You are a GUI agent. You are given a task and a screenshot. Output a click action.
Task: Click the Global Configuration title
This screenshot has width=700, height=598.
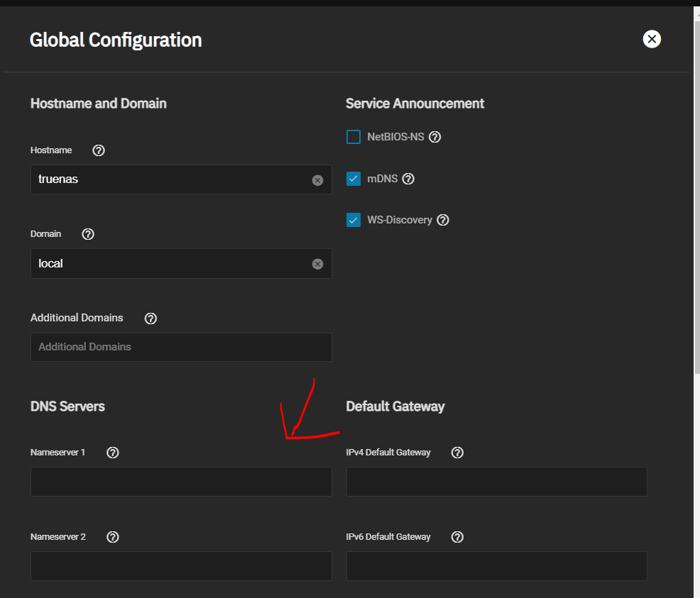coord(116,40)
